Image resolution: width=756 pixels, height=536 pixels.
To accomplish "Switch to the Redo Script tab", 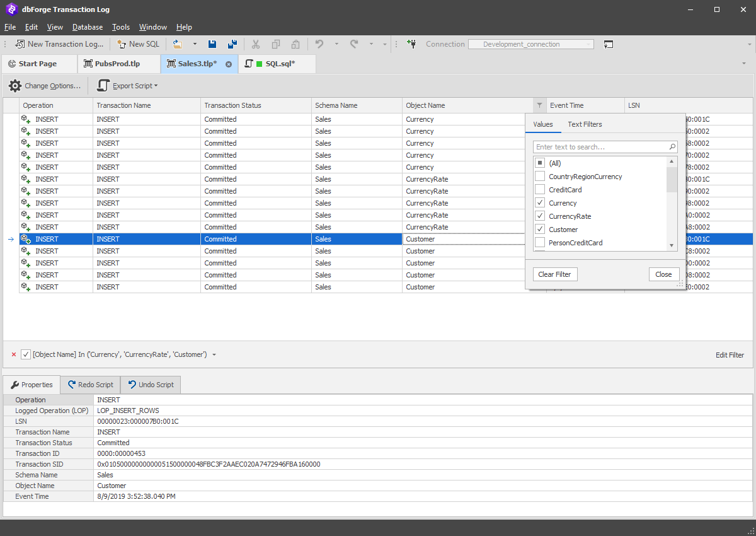I will pos(90,385).
